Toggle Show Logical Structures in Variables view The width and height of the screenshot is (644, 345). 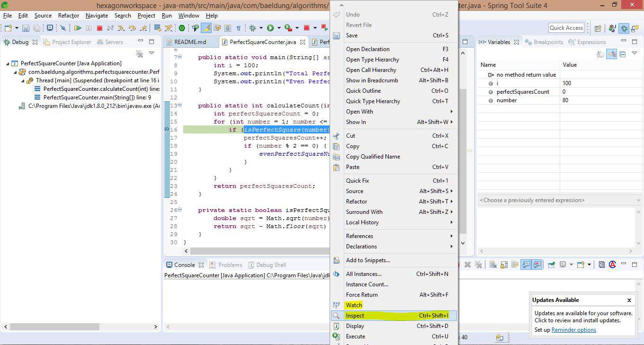[611, 53]
